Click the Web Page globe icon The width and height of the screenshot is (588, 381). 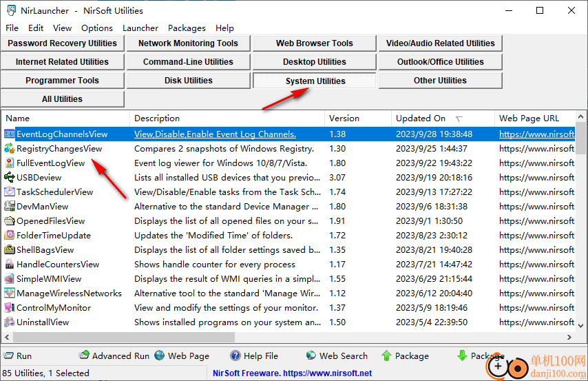tap(159, 356)
